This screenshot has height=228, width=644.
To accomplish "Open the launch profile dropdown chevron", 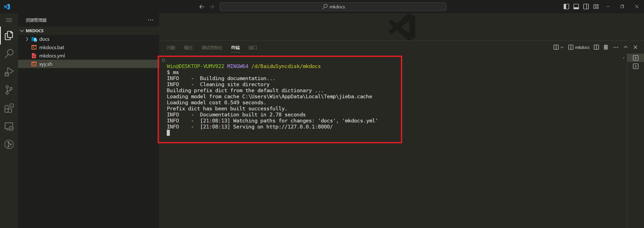I will pyautogui.click(x=562, y=47).
